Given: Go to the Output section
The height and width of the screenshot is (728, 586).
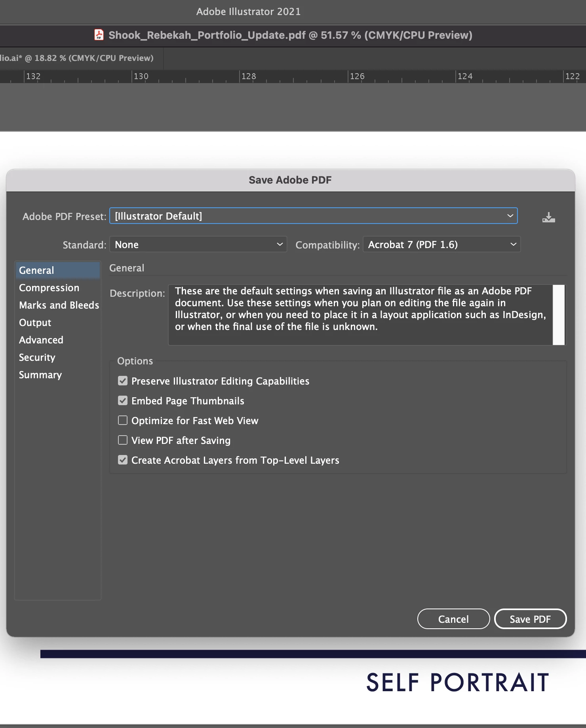Looking at the screenshot, I should pyautogui.click(x=58, y=322).
